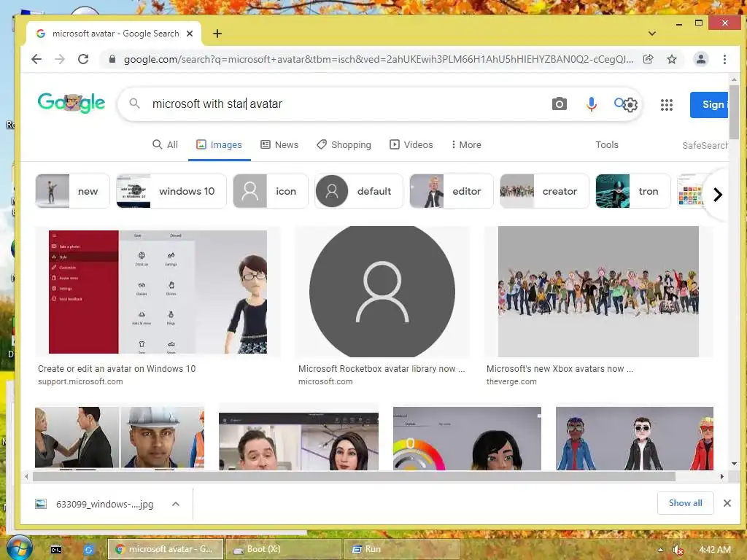Click the blue Sign in button
The height and width of the screenshot is (560, 747).
709,105
